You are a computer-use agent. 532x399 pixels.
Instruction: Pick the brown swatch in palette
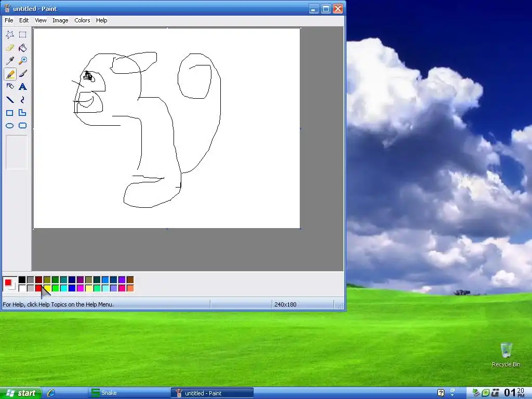(x=130, y=280)
